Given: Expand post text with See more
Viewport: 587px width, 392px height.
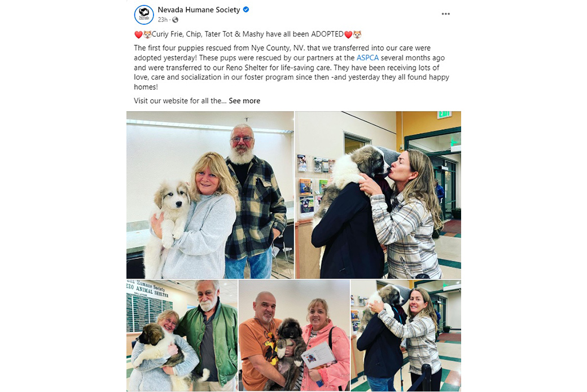Looking at the screenshot, I should 244,100.
